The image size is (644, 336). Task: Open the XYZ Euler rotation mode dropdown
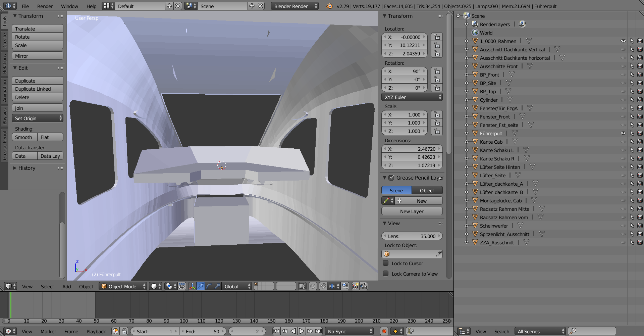click(x=412, y=97)
